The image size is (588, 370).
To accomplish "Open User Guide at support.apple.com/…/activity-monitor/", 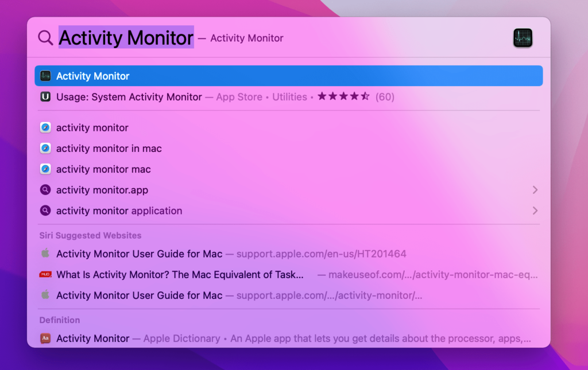I will [140, 296].
